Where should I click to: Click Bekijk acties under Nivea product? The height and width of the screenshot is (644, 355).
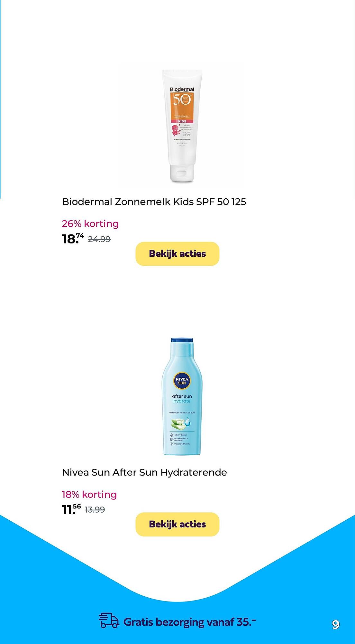click(x=177, y=524)
